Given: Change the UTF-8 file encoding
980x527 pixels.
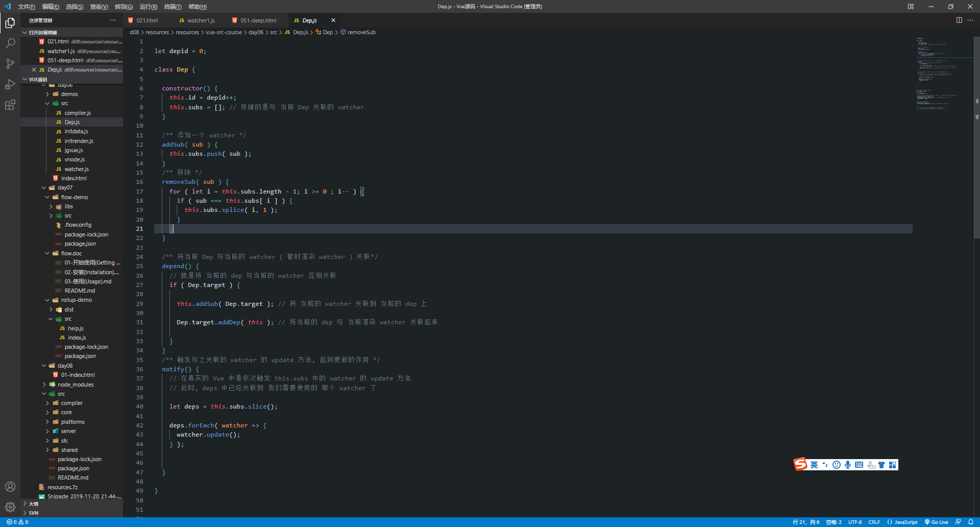Looking at the screenshot, I should tap(855, 522).
